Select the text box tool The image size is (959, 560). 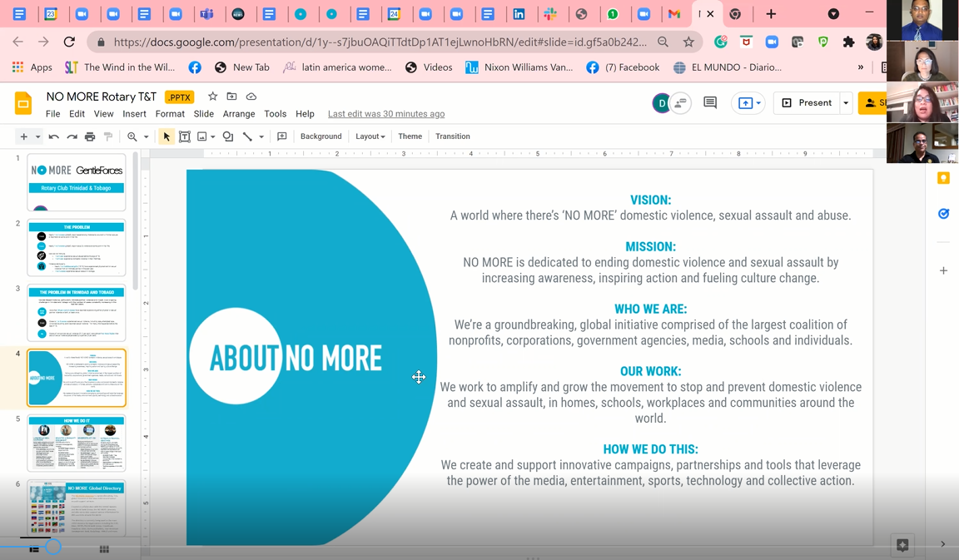(185, 136)
